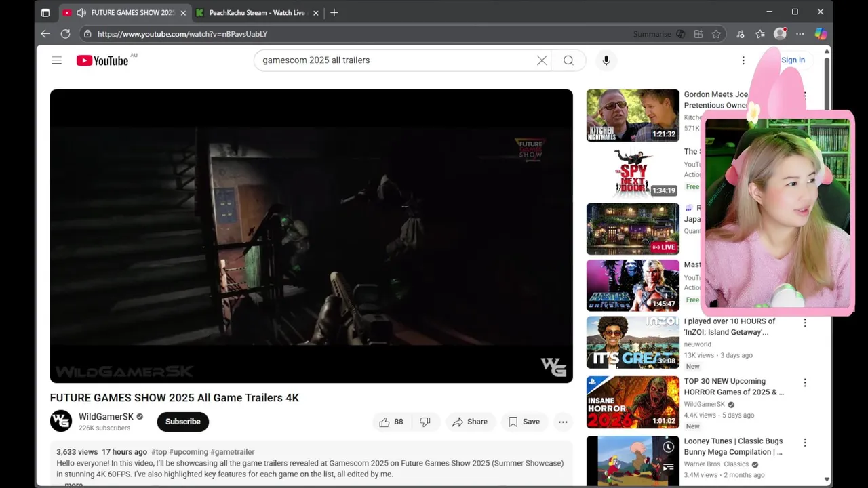The width and height of the screenshot is (868, 488).
Task: Open media control music note icon
Action: point(741,34)
